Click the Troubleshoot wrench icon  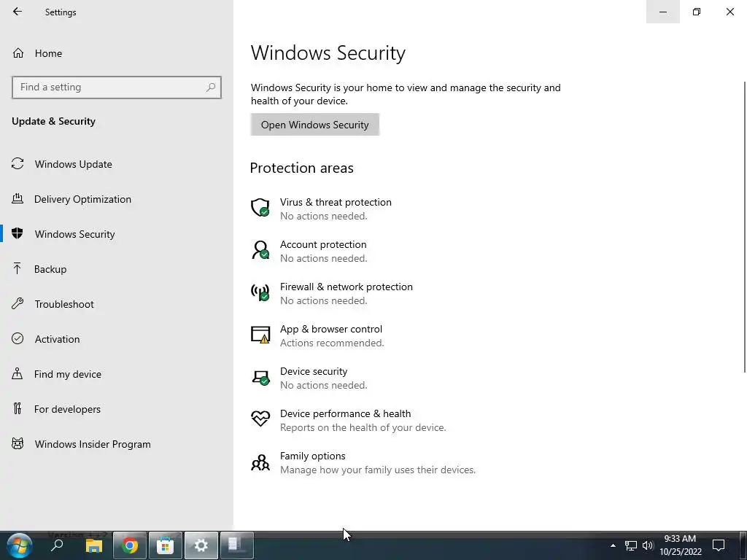tap(18, 304)
